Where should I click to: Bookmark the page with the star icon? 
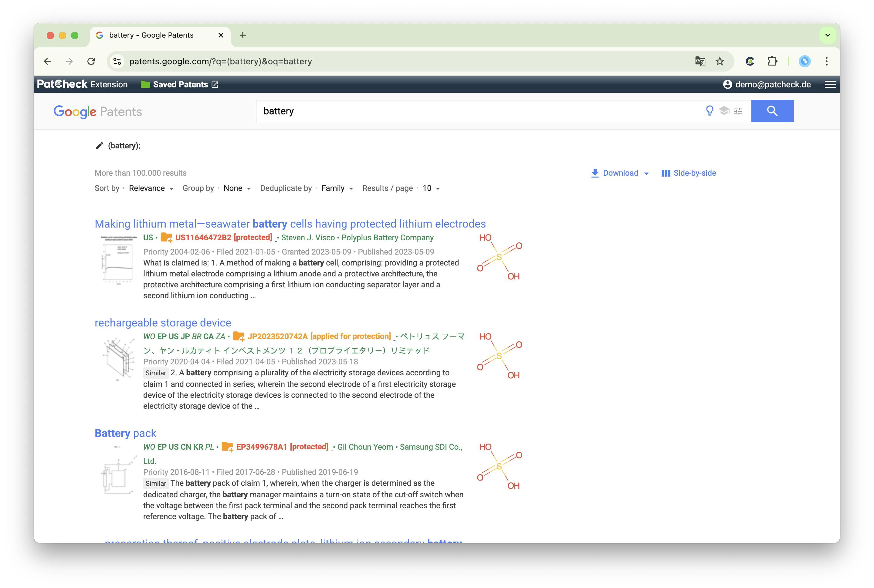[720, 61]
